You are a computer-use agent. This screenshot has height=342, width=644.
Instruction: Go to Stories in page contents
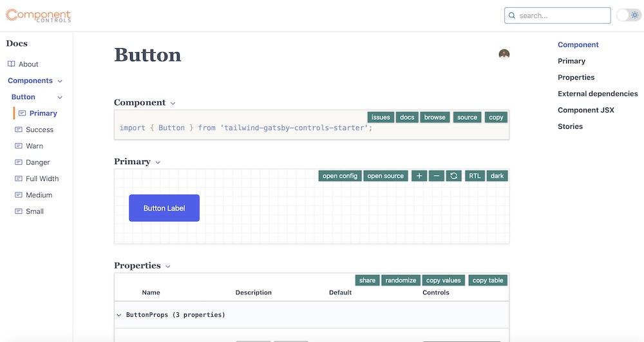(570, 127)
